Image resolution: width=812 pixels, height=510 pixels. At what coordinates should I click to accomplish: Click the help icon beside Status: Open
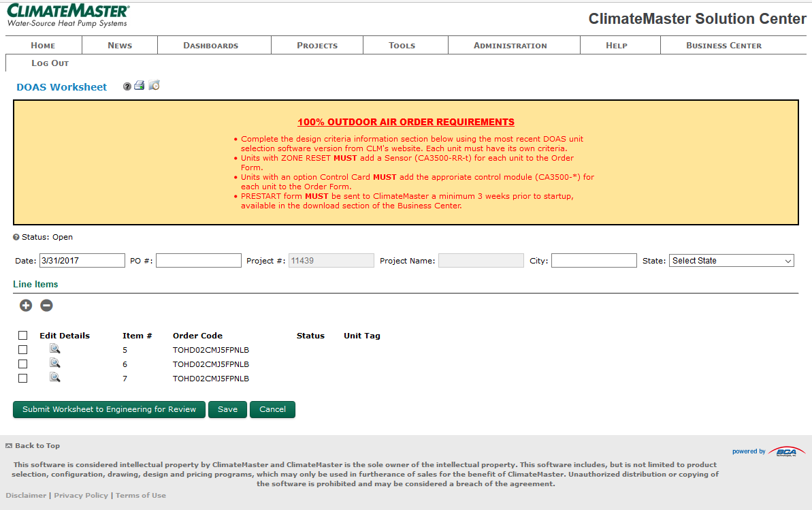(16, 238)
